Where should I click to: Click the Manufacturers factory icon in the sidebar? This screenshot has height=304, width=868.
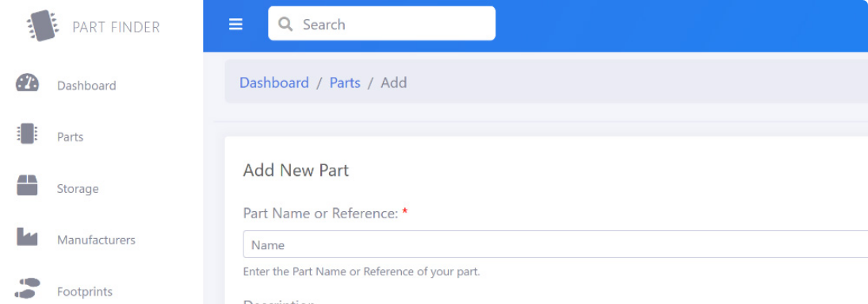coord(27,237)
